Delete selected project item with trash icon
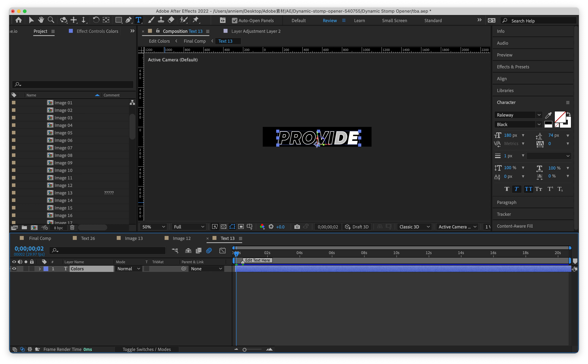588x364 pixels. click(x=72, y=227)
